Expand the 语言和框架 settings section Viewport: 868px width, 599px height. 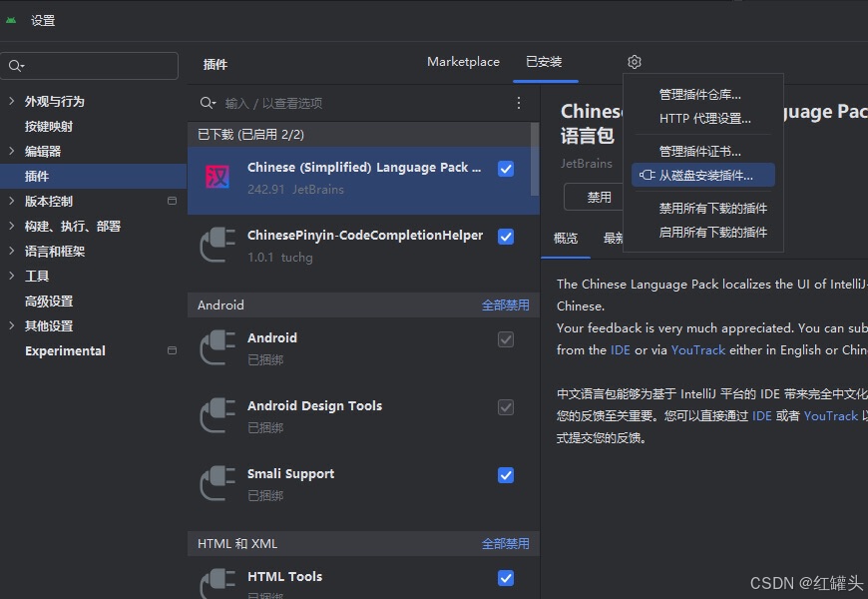coord(12,251)
